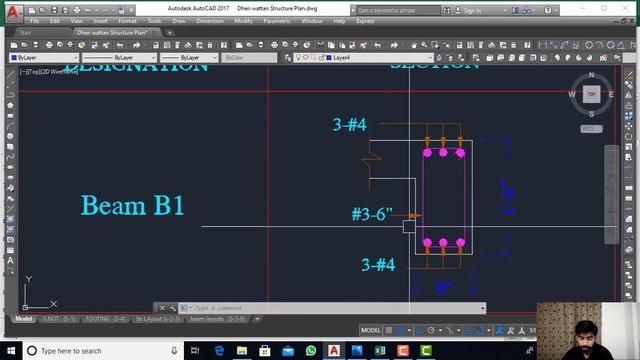
Task: Activate the Zoom Window tool
Action: coord(435,45)
